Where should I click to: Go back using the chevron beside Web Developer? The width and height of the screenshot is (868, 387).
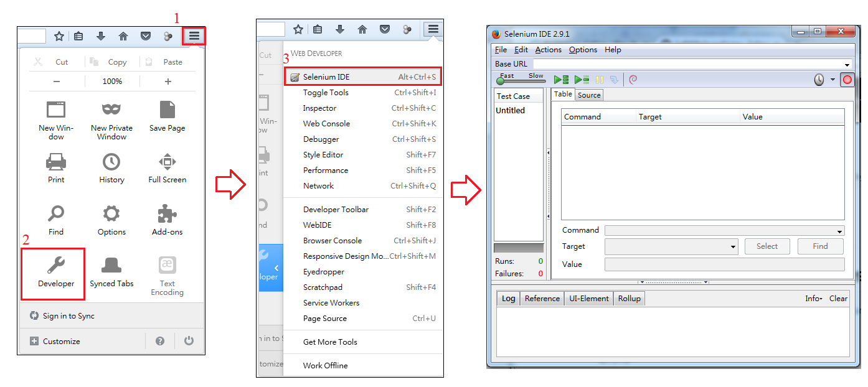pyautogui.click(x=276, y=268)
